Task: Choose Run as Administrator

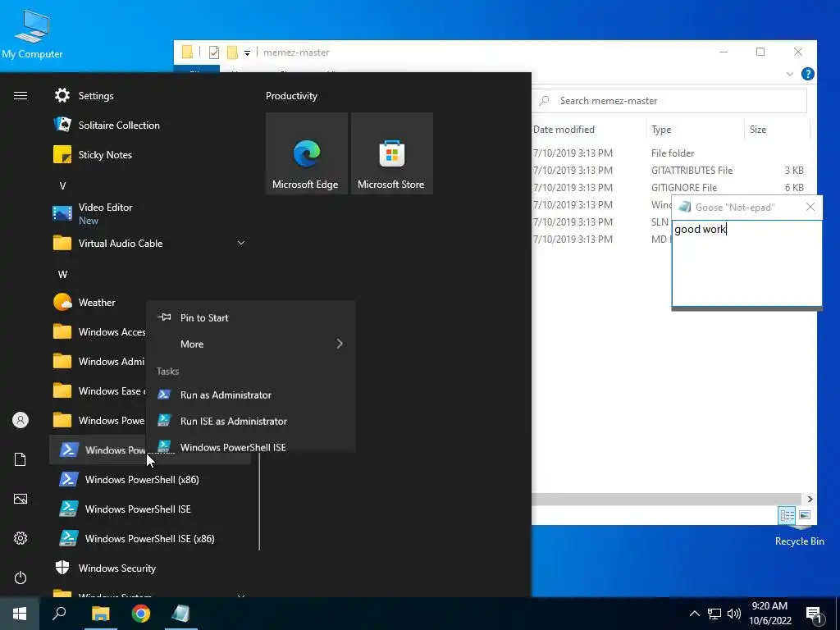Action: coord(251,395)
